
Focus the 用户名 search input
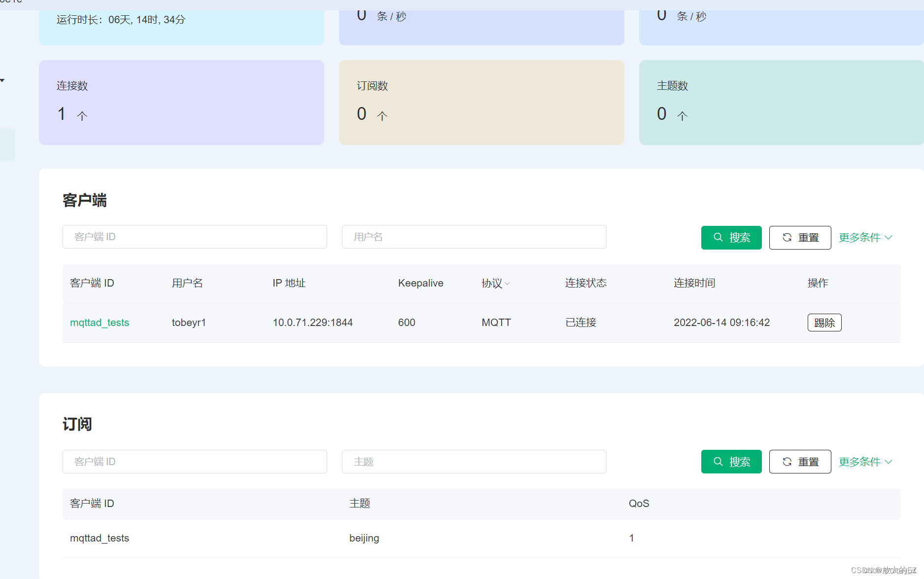click(x=474, y=237)
